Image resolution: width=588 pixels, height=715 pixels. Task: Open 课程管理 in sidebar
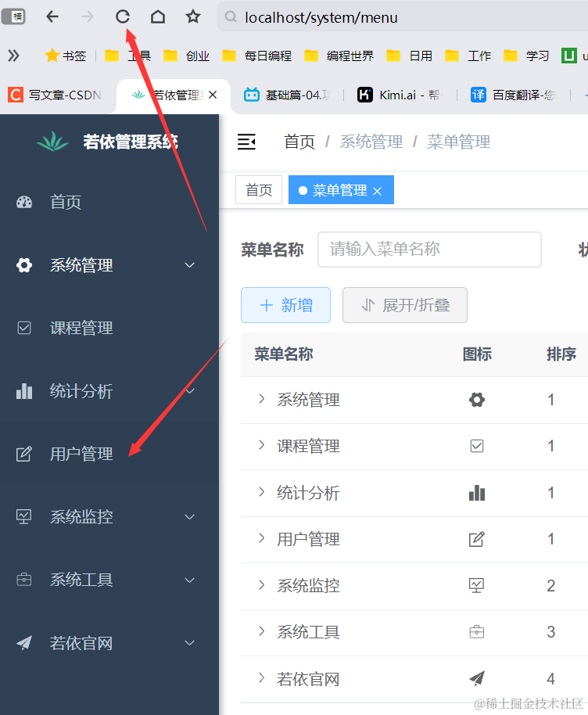tap(81, 329)
